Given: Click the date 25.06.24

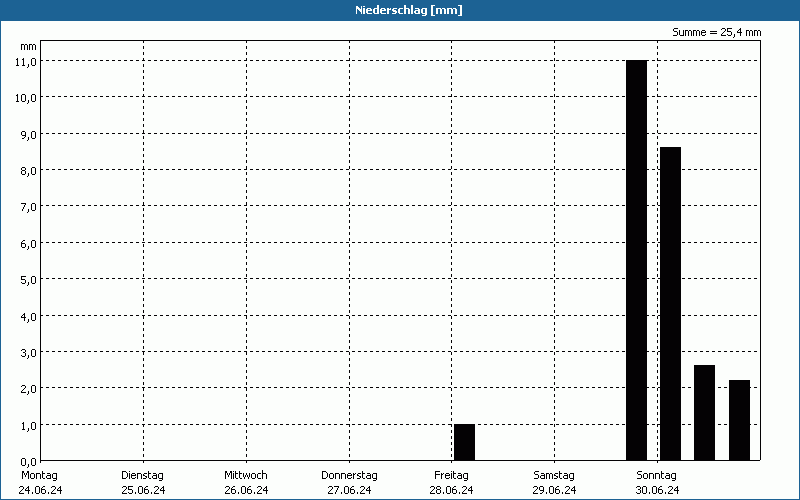Looking at the screenshot, I should click(143, 490).
